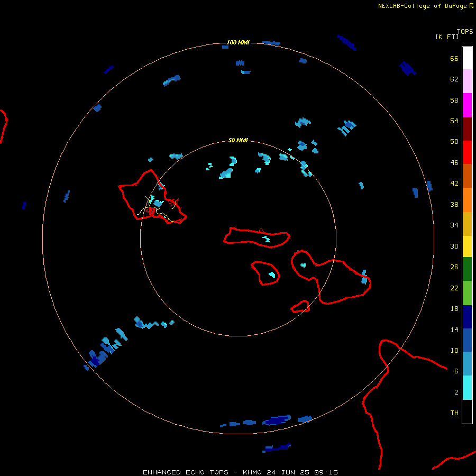Click legend value 66

[x=454, y=58]
